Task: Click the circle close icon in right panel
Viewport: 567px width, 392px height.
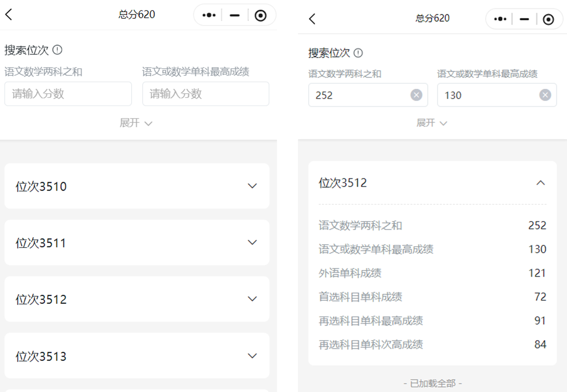Action: point(548,20)
